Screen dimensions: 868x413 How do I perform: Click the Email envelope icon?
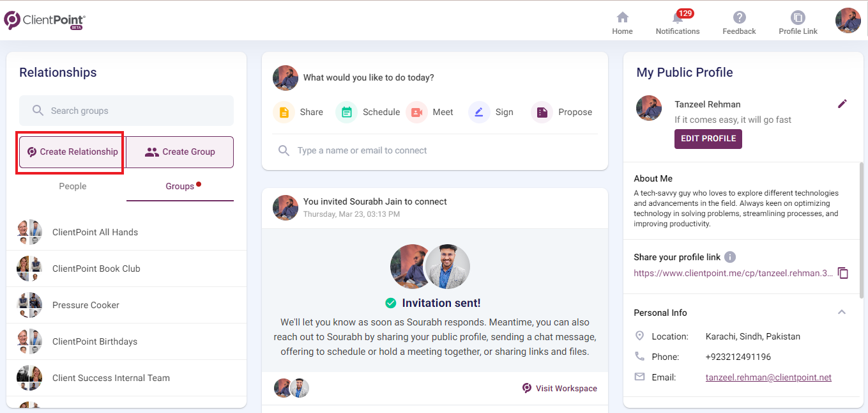pyautogui.click(x=639, y=377)
